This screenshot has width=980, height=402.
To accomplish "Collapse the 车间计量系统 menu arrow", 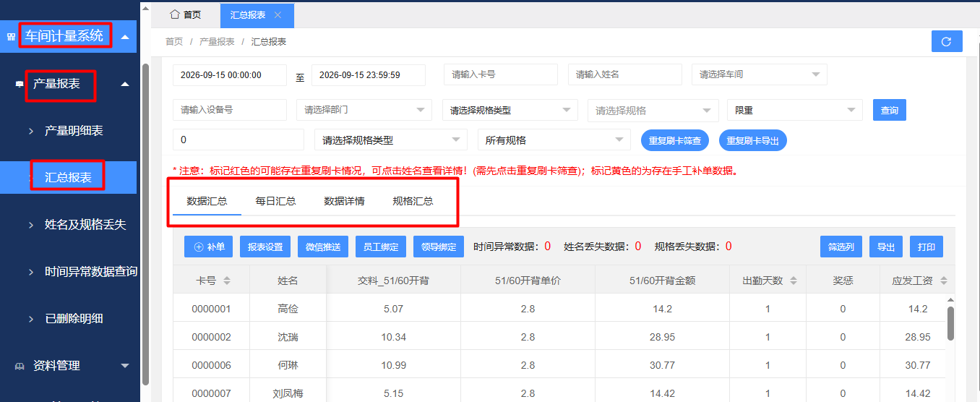I will point(125,36).
